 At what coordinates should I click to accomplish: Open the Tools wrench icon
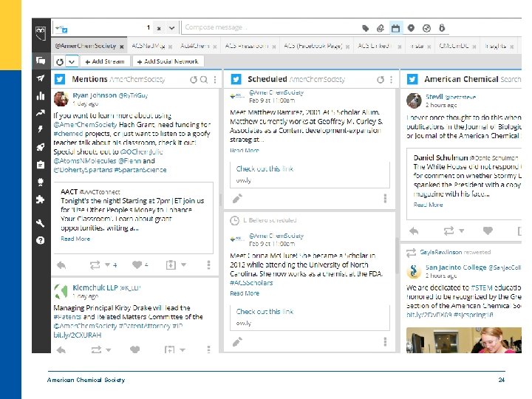[41, 223]
